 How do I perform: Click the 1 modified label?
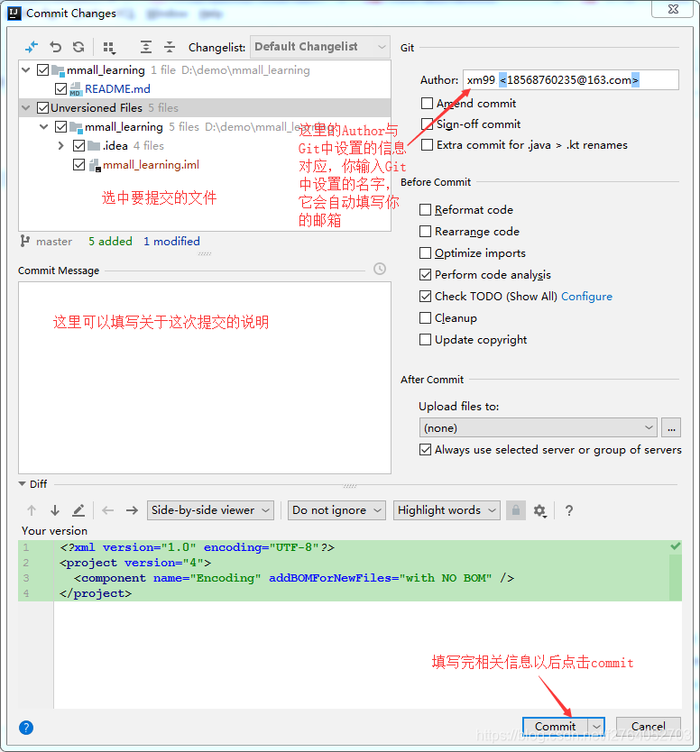coord(171,242)
